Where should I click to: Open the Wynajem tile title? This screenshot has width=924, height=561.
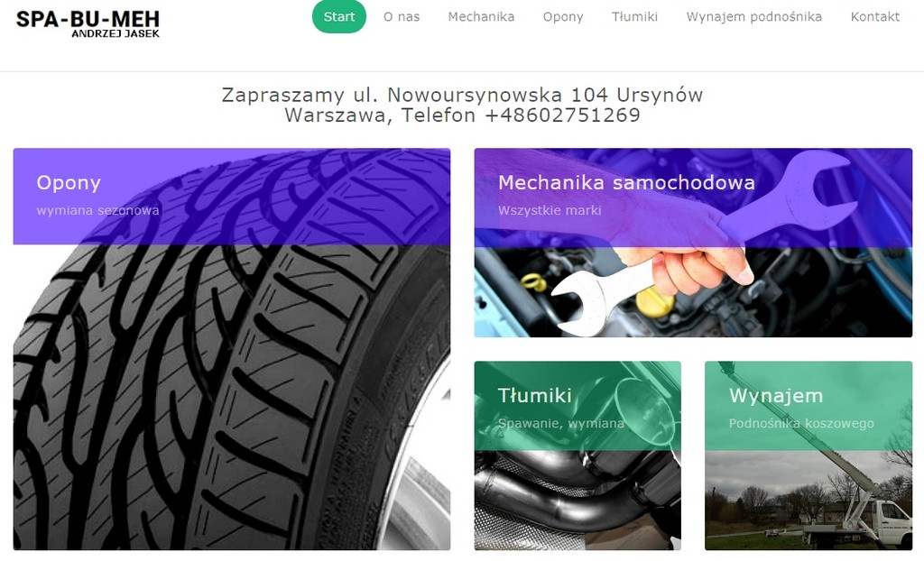[775, 395]
